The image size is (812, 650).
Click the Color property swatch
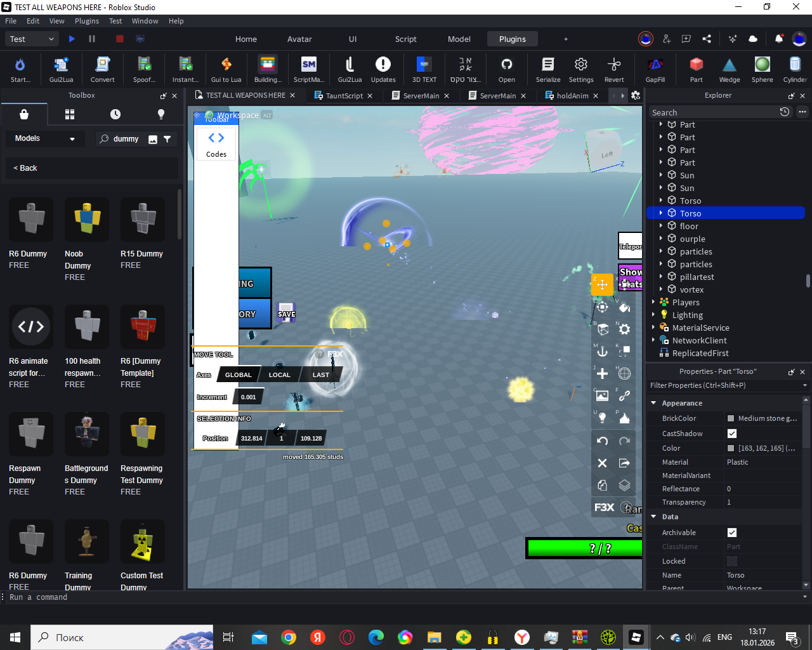(731, 448)
